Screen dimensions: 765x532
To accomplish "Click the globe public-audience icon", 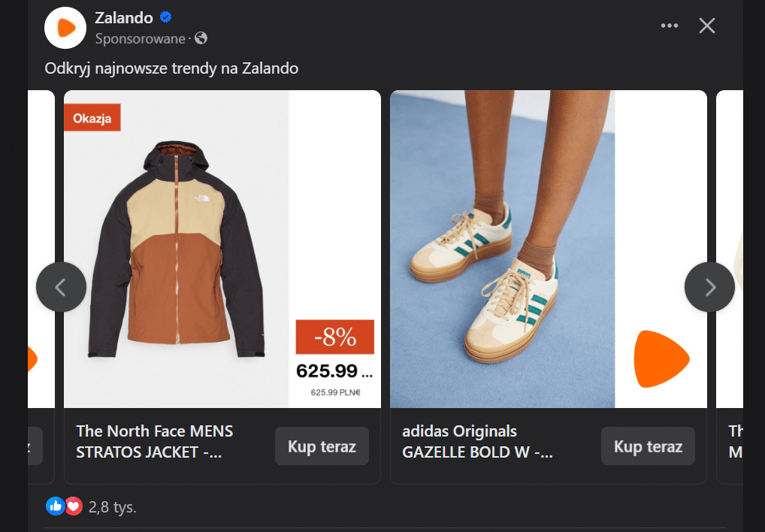I will [x=201, y=38].
